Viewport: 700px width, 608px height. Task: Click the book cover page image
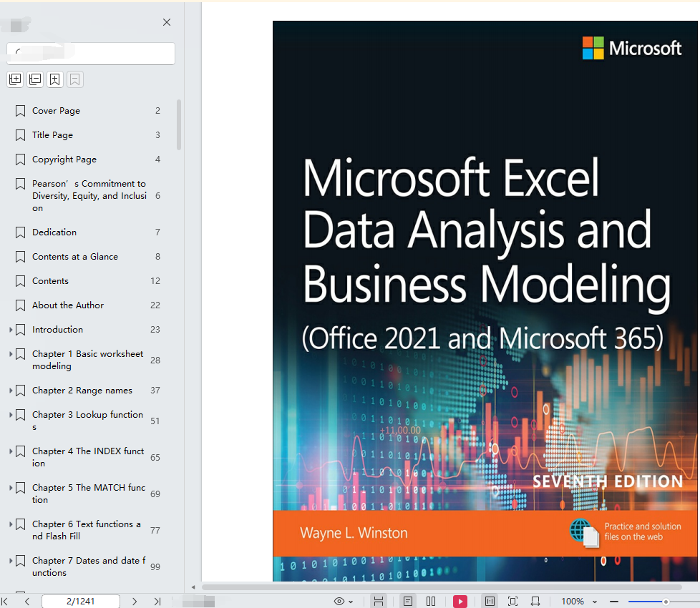[x=485, y=301]
